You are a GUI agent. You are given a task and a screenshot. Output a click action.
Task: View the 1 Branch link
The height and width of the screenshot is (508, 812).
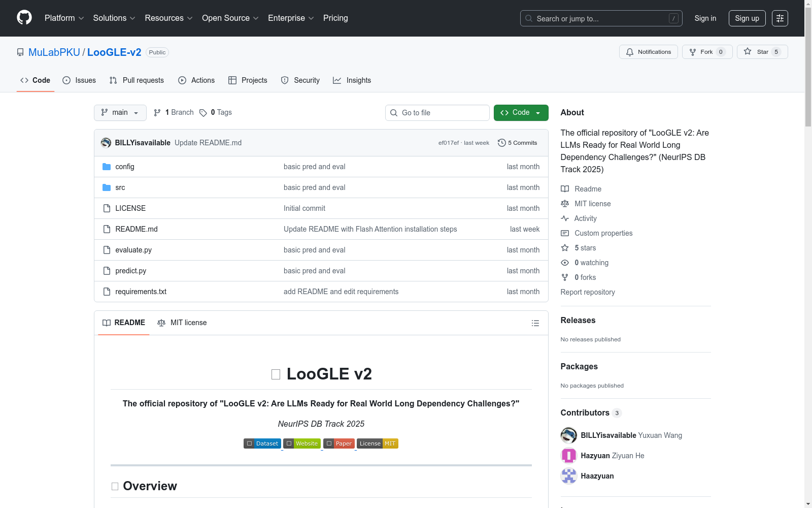[174, 112]
